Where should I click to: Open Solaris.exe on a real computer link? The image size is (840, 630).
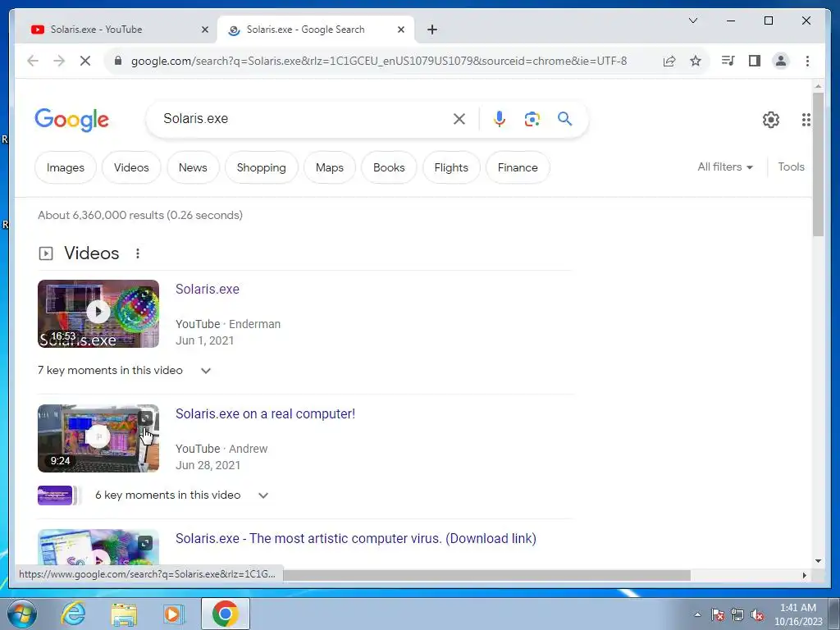(x=265, y=414)
